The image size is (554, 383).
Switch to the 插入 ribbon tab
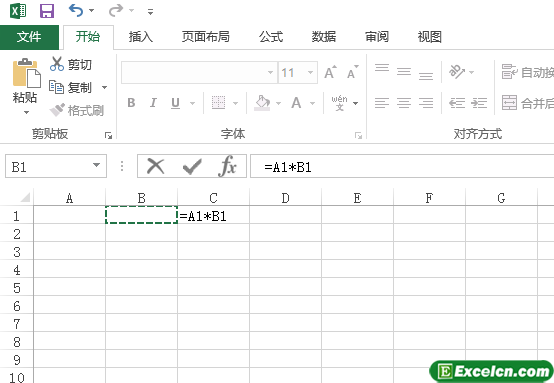[x=141, y=37]
